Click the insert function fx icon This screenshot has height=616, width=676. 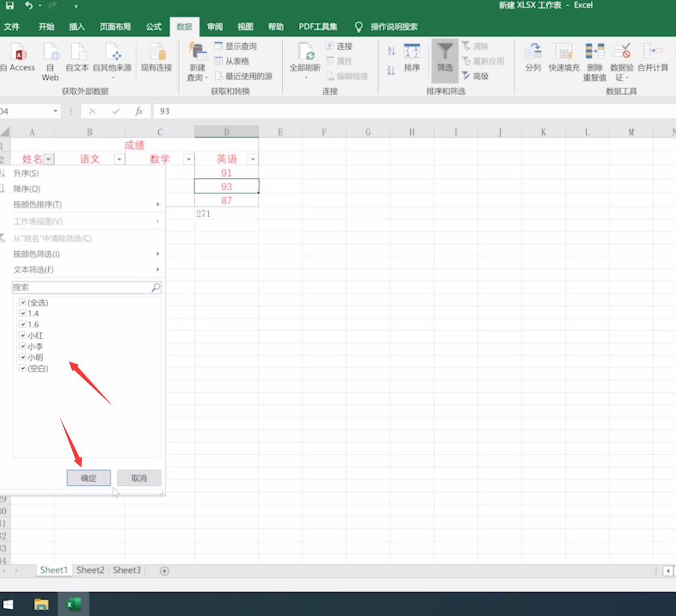(x=139, y=111)
